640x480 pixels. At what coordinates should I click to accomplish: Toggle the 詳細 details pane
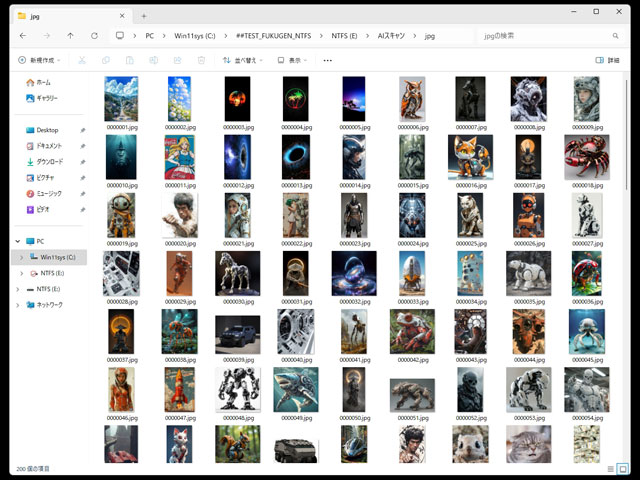(x=607, y=60)
